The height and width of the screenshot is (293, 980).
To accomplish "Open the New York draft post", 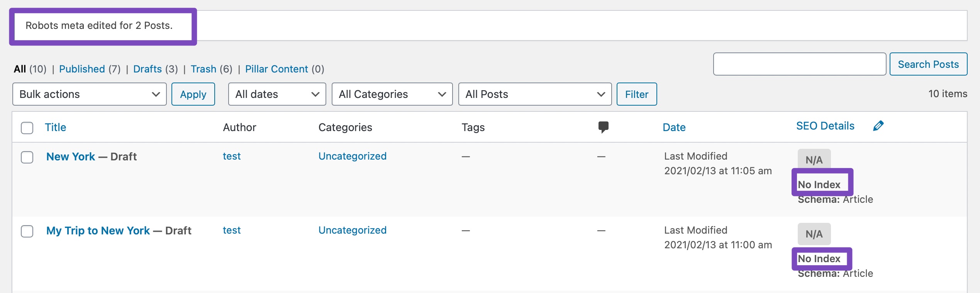I will (x=71, y=157).
